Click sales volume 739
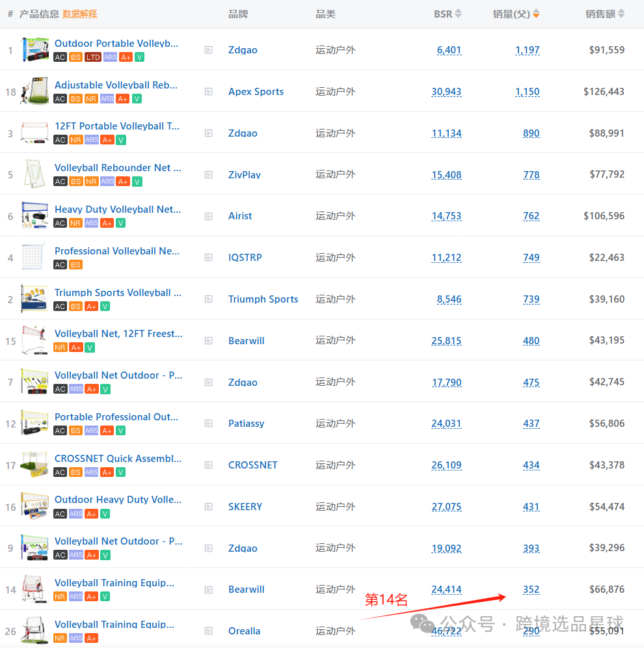The image size is (644, 650). 531,299
